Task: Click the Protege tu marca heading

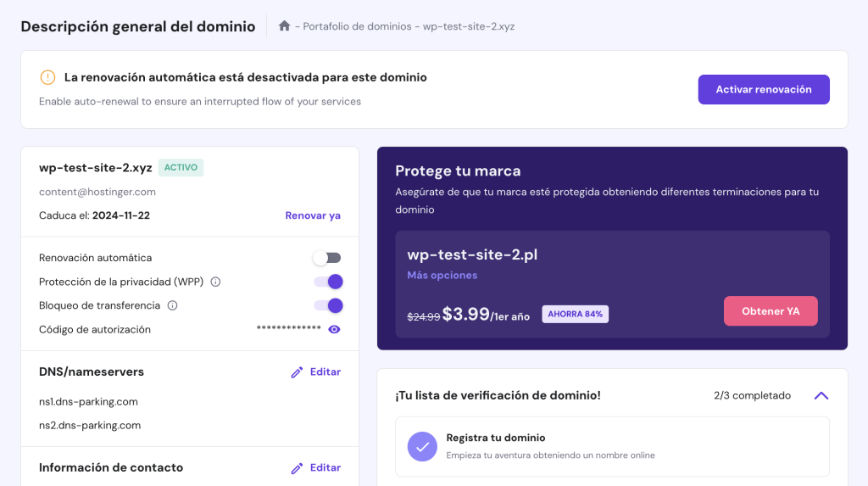Action: click(x=458, y=170)
